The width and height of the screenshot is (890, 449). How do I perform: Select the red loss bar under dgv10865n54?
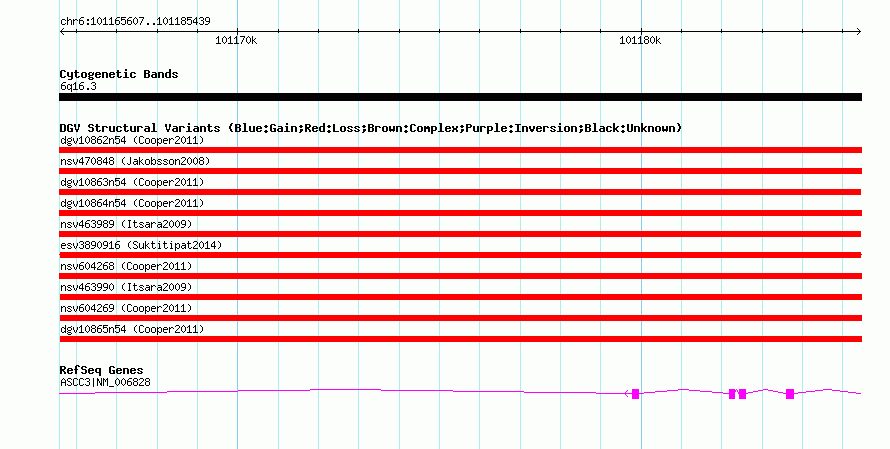point(460,339)
